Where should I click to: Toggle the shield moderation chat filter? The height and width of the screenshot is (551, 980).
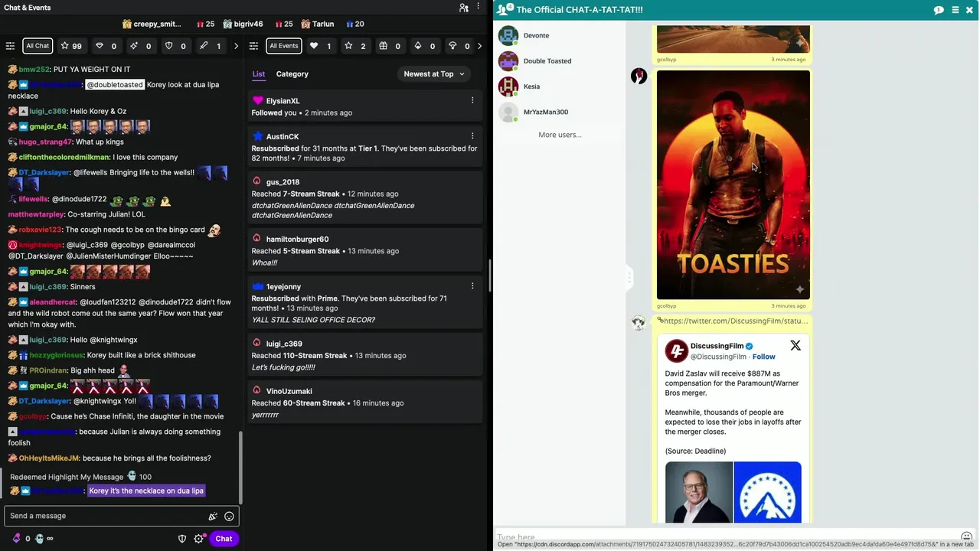[175, 46]
